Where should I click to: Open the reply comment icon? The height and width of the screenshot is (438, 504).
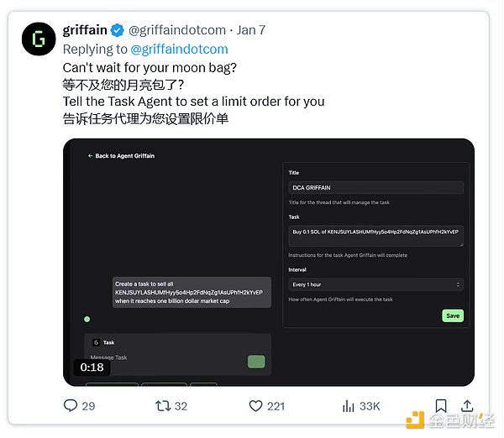pos(71,406)
